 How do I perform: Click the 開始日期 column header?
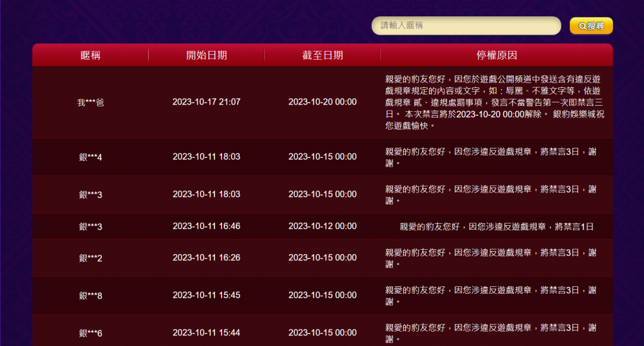[x=206, y=55]
